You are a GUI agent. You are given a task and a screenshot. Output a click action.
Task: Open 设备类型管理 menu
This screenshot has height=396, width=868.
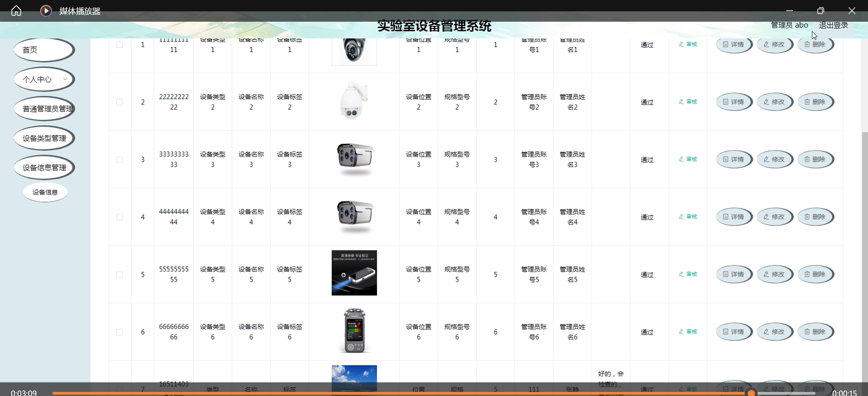(x=44, y=138)
